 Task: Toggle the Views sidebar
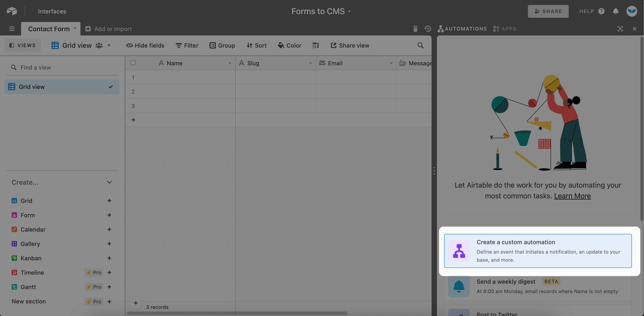pyautogui.click(x=22, y=45)
